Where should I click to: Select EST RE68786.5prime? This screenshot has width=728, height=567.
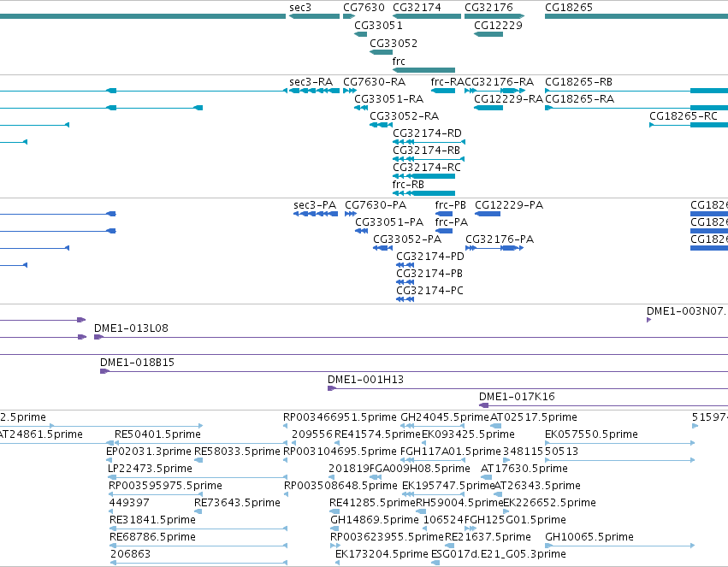(x=198, y=546)
